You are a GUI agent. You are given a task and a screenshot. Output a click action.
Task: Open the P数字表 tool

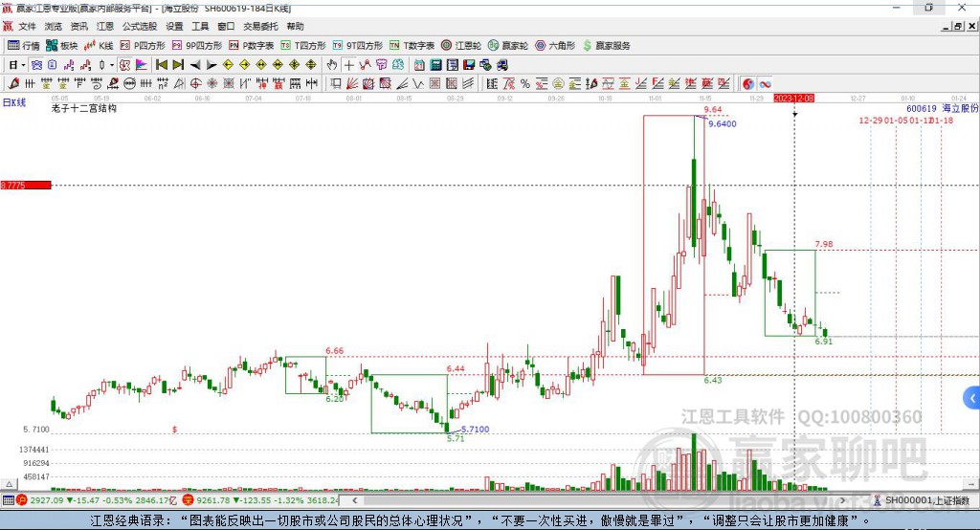click(x=252, y=46)
